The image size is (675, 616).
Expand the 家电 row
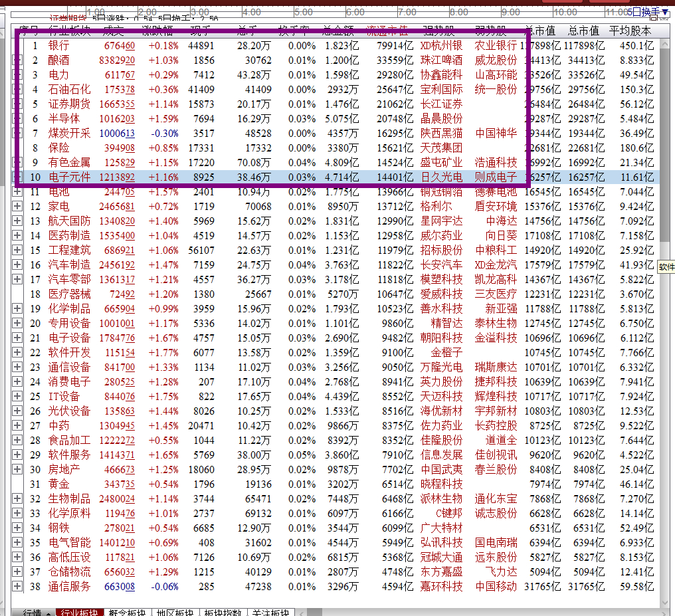click(16, 207)
